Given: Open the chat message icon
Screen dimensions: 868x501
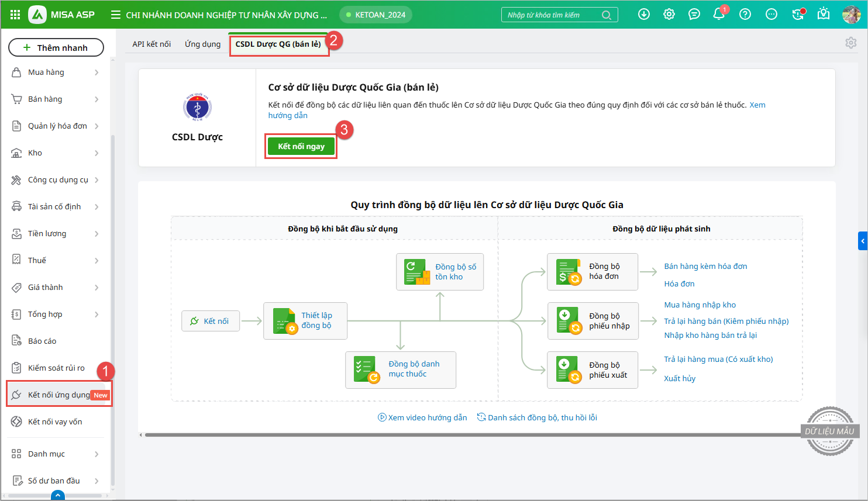Looking at the screenshot, I should [x=694, y=14].
